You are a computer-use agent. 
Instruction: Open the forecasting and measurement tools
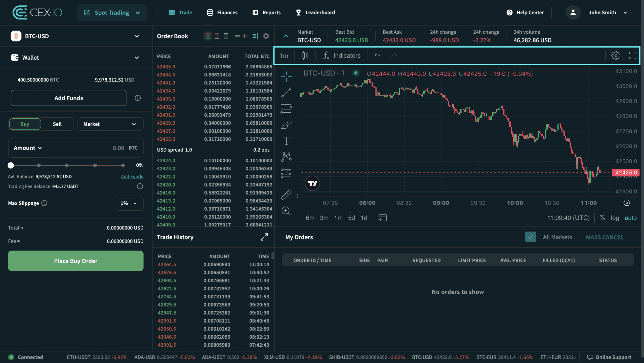pyautogui.click(x=286, y=173)
